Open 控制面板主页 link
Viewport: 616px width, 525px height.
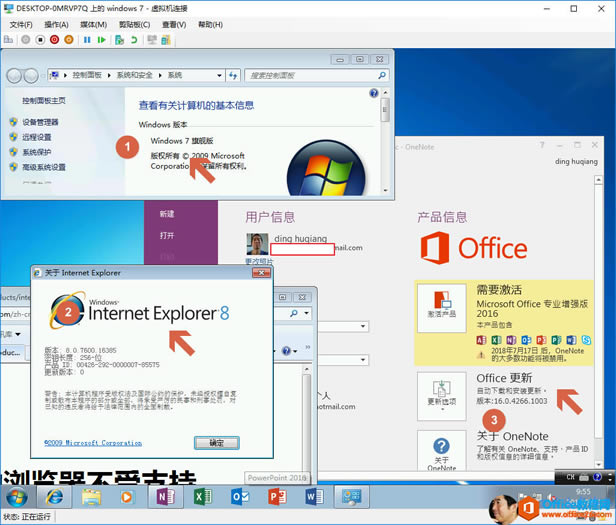click(x=44, y=101)
